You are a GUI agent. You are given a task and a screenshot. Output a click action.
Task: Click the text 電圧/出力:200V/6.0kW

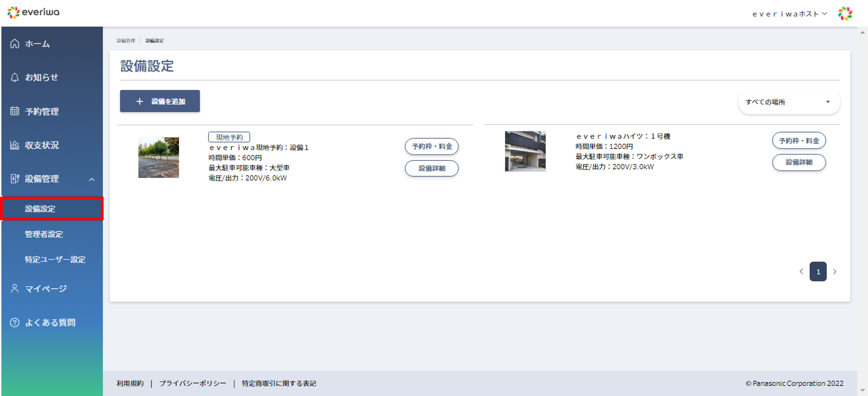pos(248,178)
